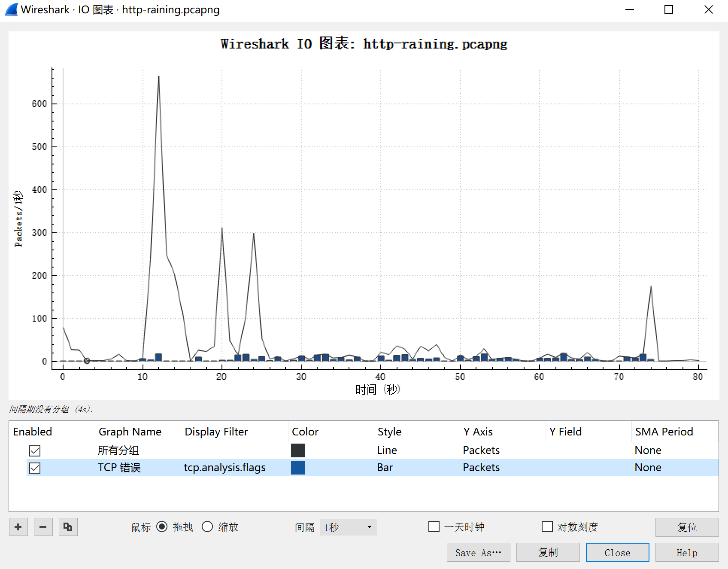This screenshot has height=569, width=728.
Task: Click the Packets/1秒 y-axis label
Action: (x=18, y=219)
